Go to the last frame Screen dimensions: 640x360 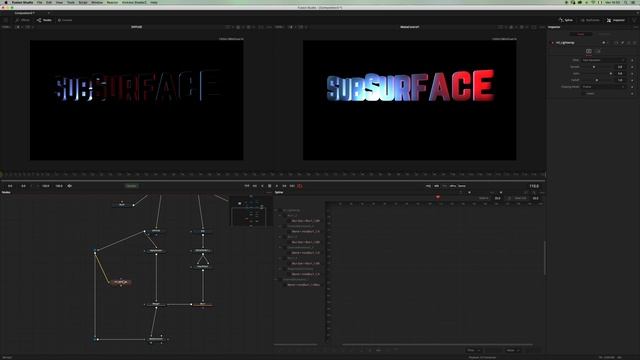pos(292,186)
